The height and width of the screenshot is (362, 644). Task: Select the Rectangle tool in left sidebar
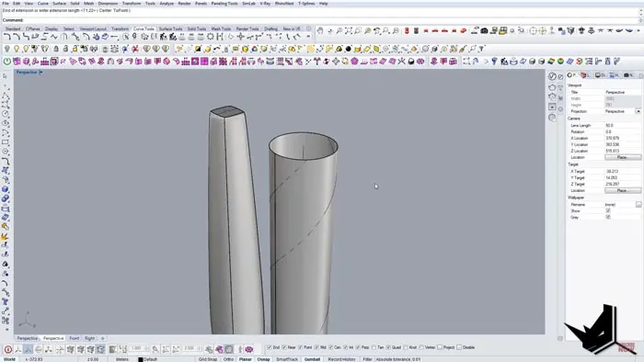click(x=5, y=142)
